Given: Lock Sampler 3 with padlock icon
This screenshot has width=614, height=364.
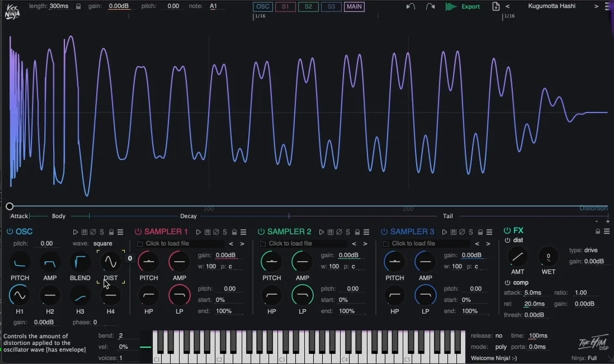Looking at the screenshot, I should (x=480, y=232).
